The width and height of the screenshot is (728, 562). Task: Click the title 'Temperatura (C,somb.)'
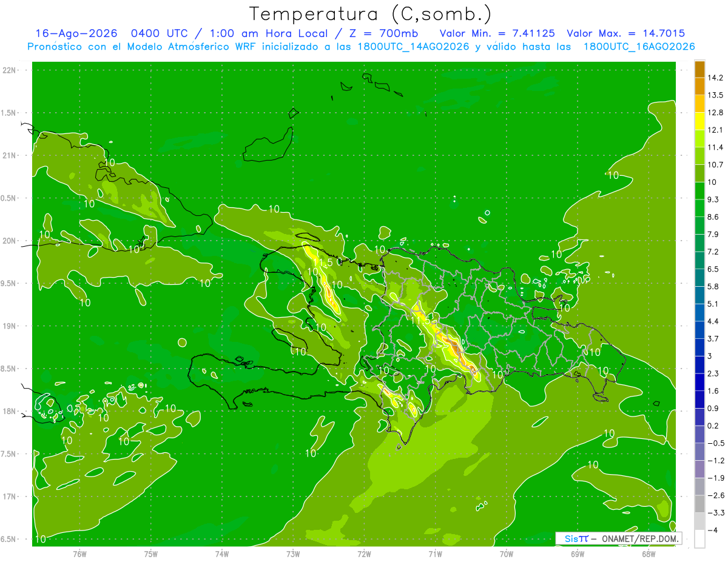(370, 14)
